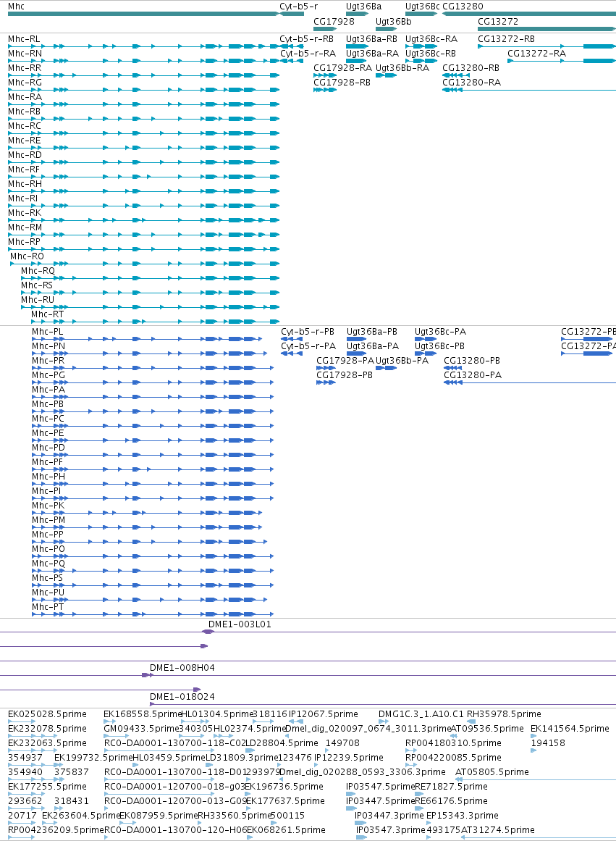Select transcript Mhc-RO
Screen dimensions: 616x841
[27, 256]
